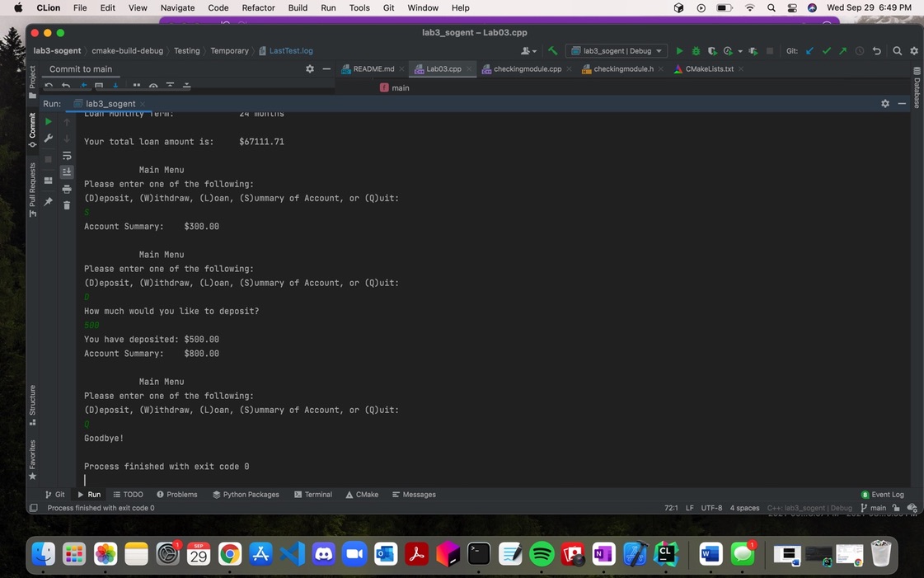Open the Refactor menu
The width and height of the screenshot is (924, 578).
click(258, 7)
